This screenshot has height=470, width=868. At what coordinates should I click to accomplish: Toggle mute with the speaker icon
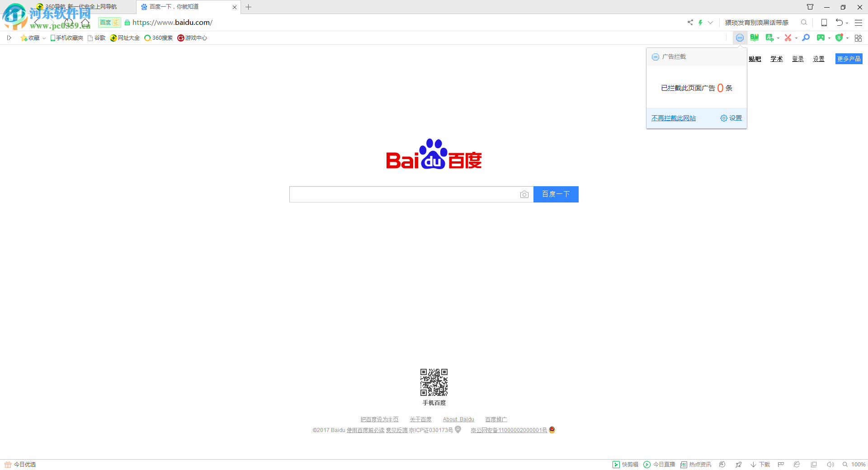click(831, 464)
